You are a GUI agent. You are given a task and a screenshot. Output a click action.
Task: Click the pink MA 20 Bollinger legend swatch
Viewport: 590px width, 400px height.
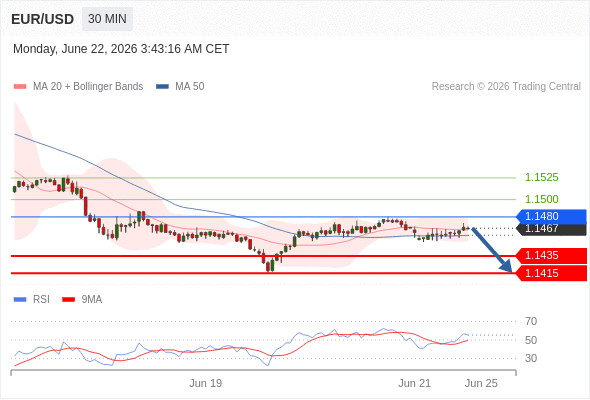point(20,87)
